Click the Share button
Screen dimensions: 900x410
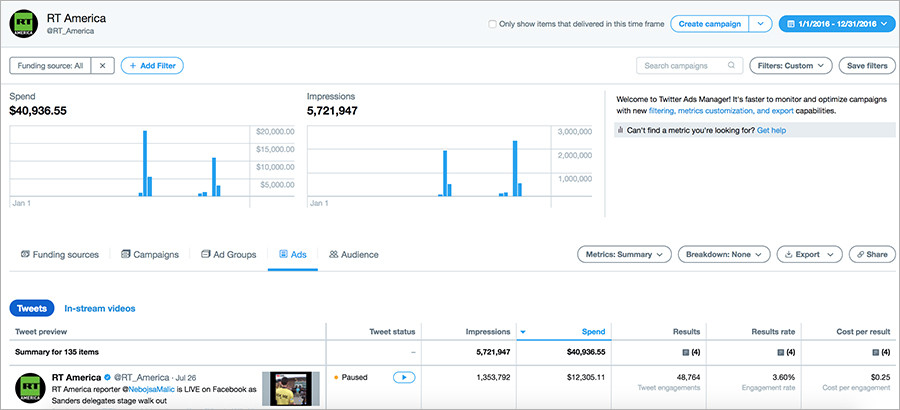872,254
